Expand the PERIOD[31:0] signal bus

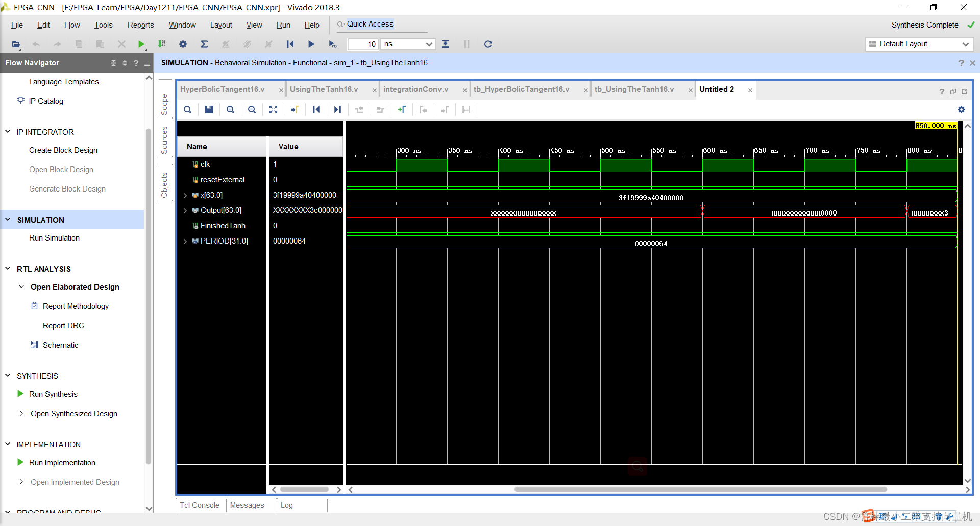pos(185,241)
